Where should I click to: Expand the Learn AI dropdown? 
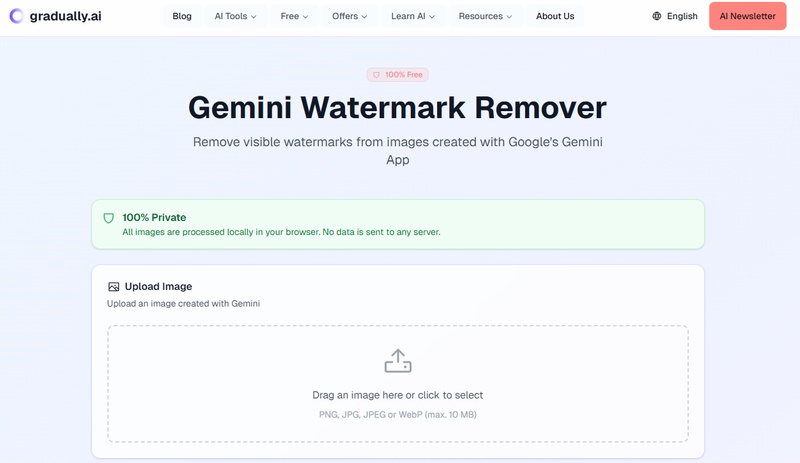413,16
